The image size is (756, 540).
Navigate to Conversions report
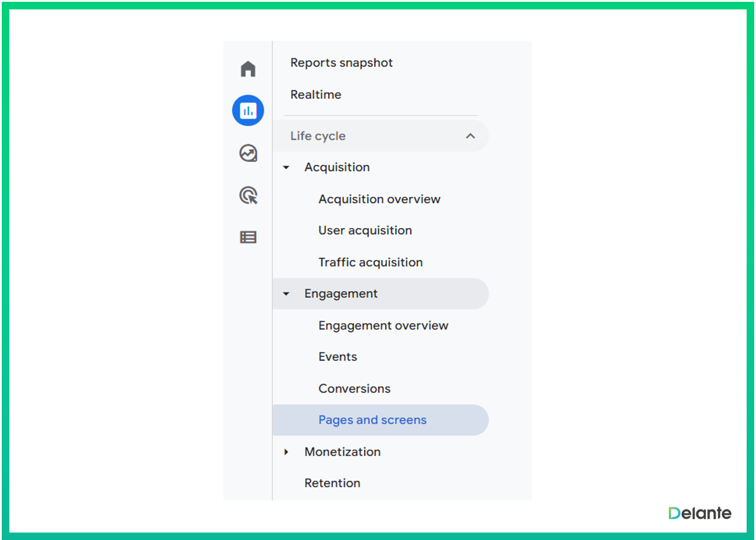click(x=354, y=389)
